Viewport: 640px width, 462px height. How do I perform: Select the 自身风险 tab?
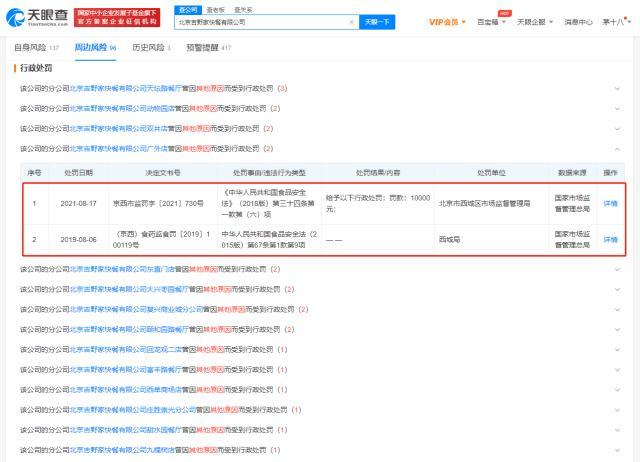click(x=36, y=48)
